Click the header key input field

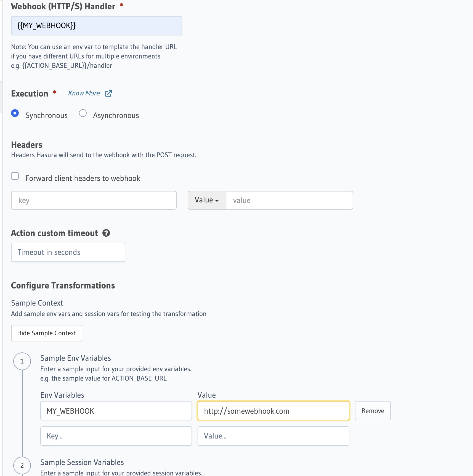94,200
